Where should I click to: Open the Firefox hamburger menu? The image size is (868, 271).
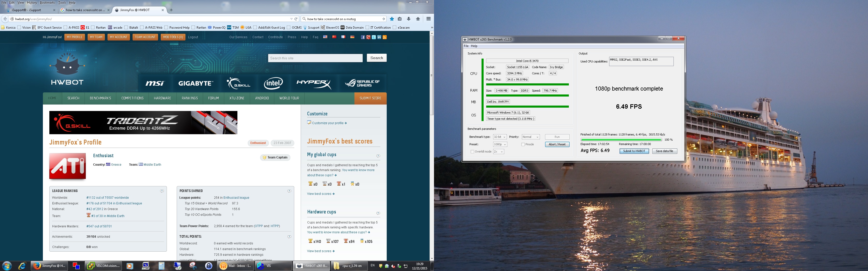click(428, 19)
